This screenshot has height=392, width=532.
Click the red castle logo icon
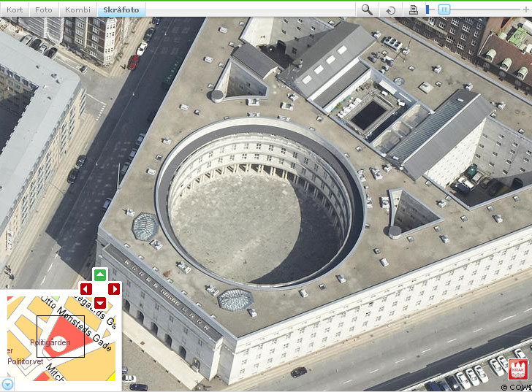(517, 370)
